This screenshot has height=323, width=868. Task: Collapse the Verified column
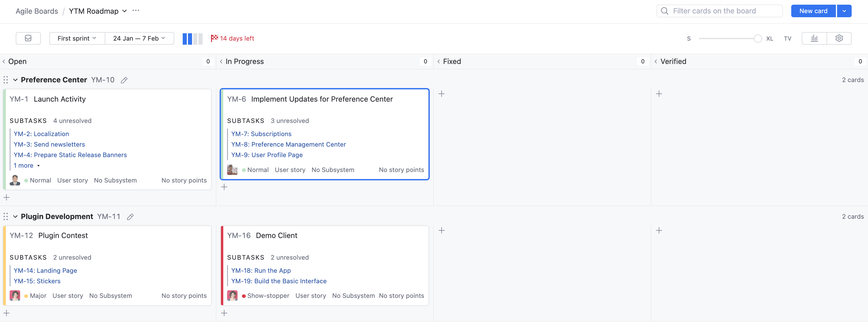click(x=656, y=61)
